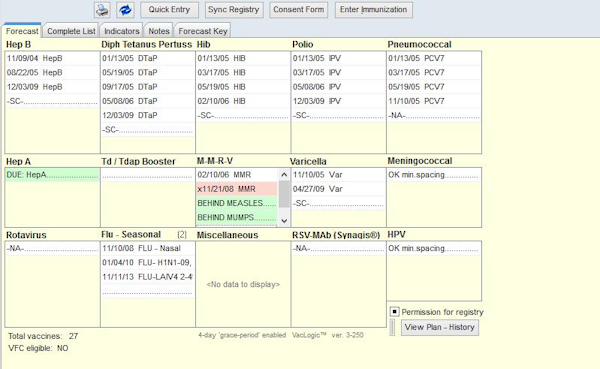Click the small handle beside View Plan button
600x369 pixels.
pos(392,327)
